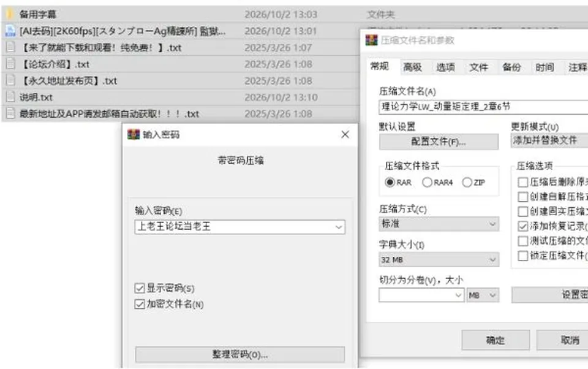Viewport: 588px width, 369px height.
Task: Enable 测试压缩的文件 checkbox
Action: coord(522,241)
